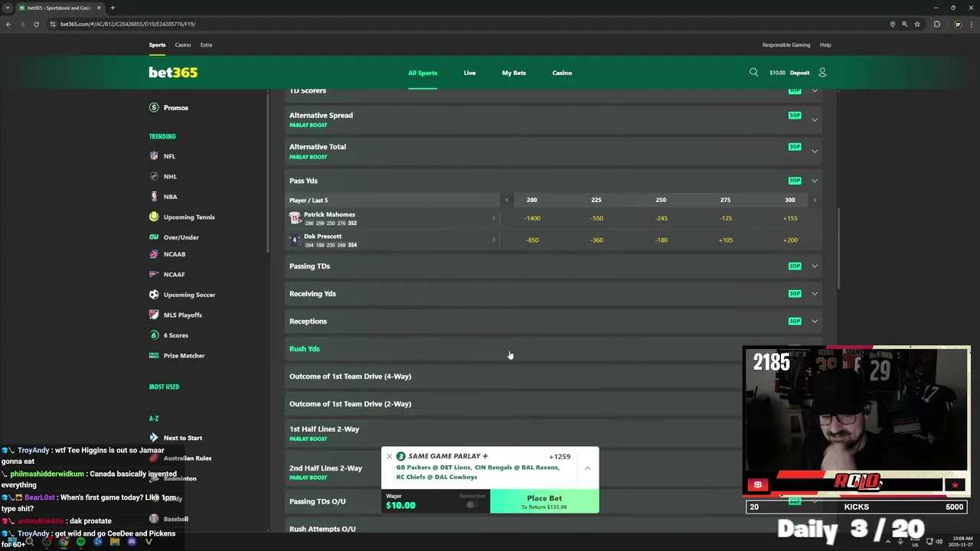The image size is (980, 551).
Task: Toggle SGP badge on Receptions
Action: [x=795, y=321]
